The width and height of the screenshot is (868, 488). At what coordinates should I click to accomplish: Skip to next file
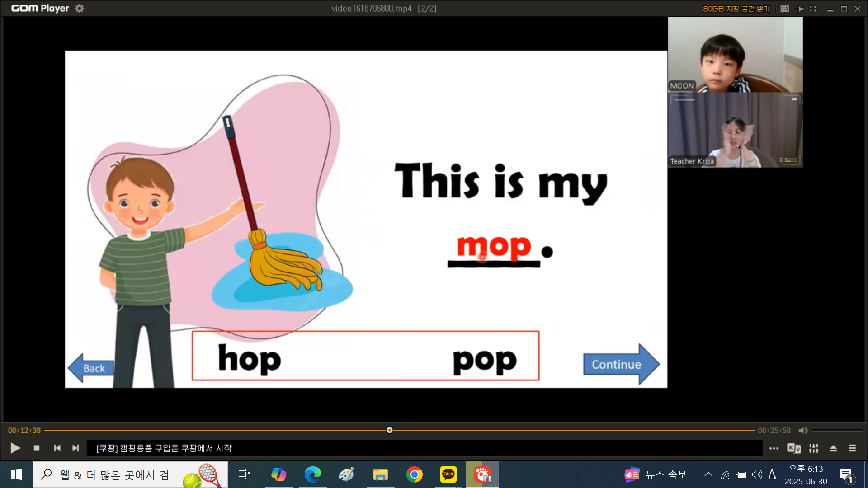point(75,448)
